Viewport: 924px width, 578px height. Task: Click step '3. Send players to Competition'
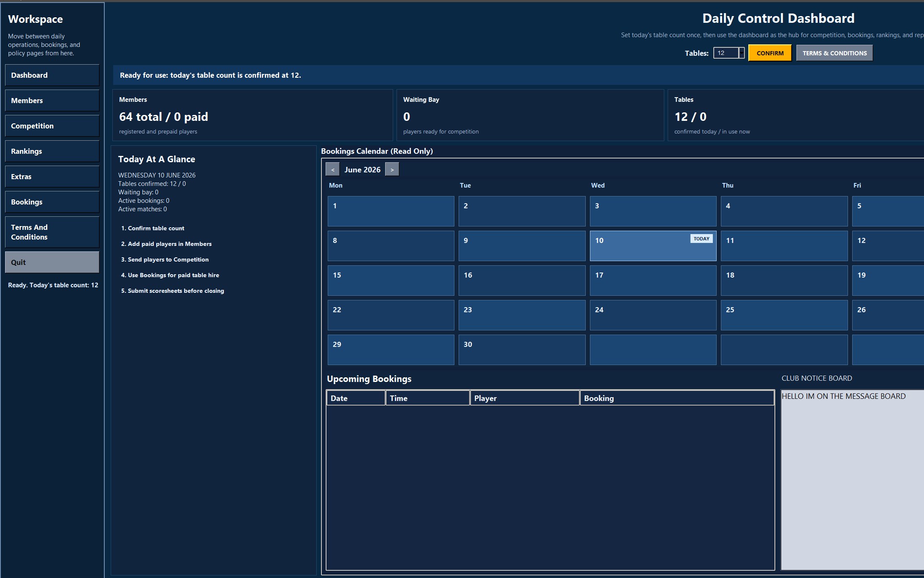click(x=165, y=259)
